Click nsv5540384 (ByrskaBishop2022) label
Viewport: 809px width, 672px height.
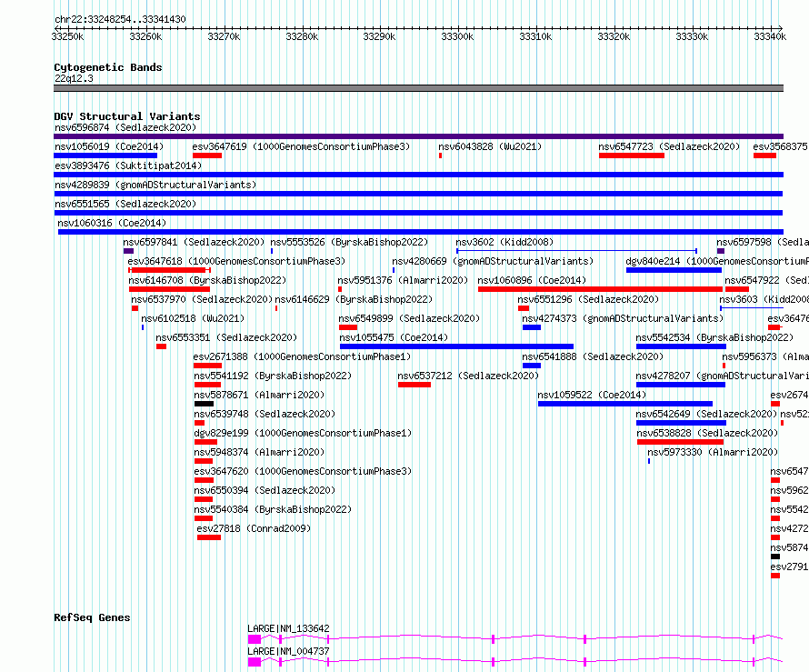pos(273,509)
